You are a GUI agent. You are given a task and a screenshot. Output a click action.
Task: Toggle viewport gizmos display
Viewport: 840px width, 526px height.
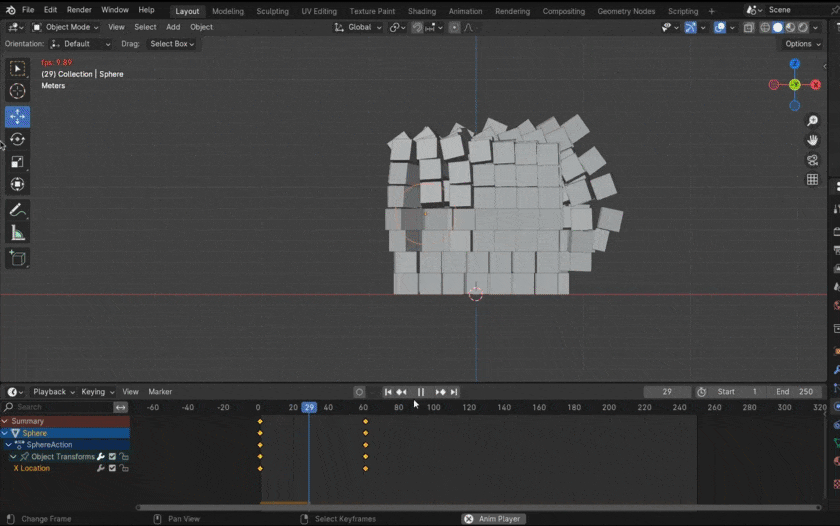click(x=691, y=27)
